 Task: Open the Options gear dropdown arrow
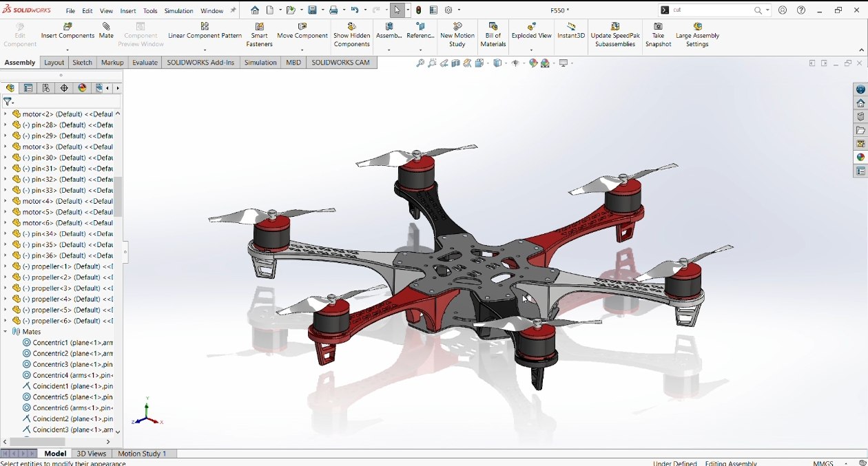pyautogui.click(x=459, y=10)
